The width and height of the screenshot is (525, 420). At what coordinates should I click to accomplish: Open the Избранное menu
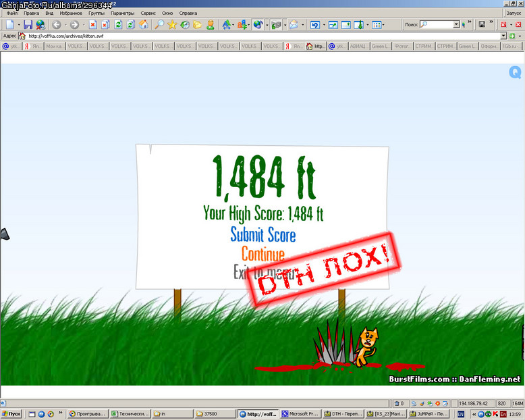tap(71, 13)
